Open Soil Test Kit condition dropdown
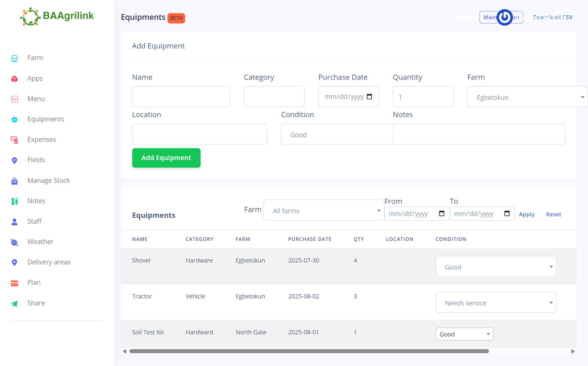 [x=464, y=334]
